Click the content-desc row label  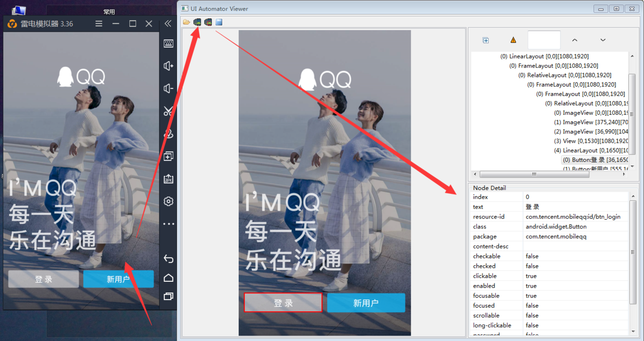[x=490, y=246]
